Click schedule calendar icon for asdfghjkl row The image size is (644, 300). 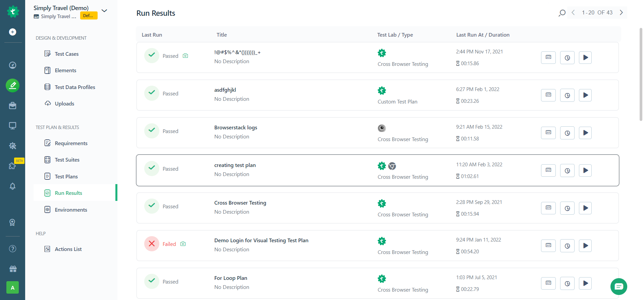548,95
